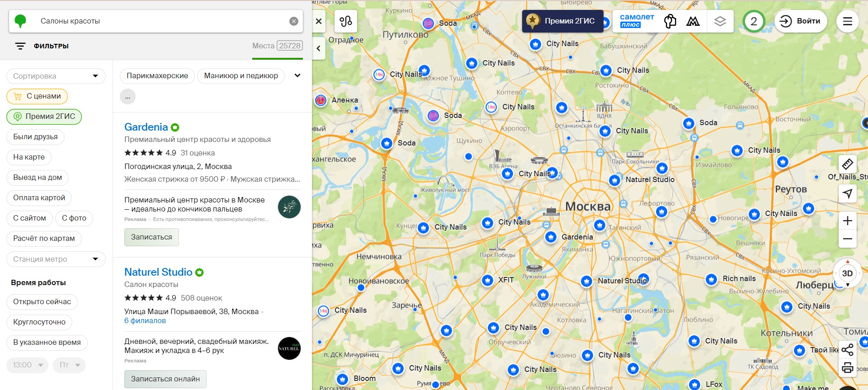Open the hamburger main menu

click(x=848, y=21)
